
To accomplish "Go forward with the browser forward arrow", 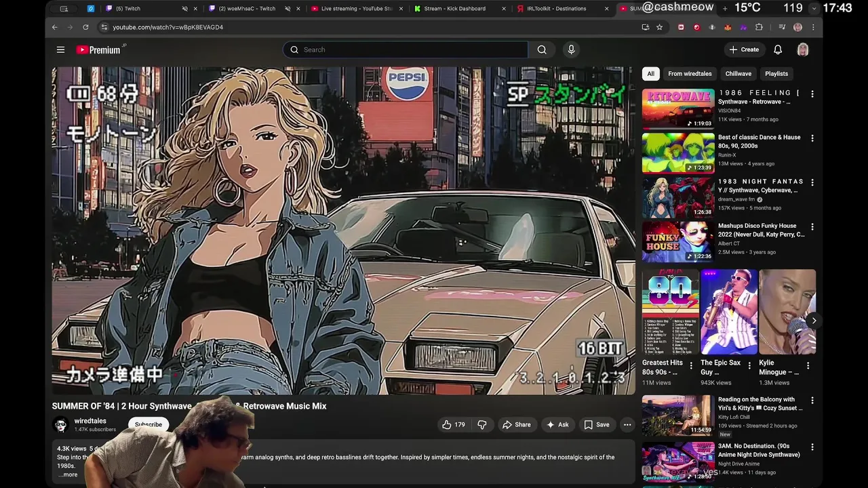I will [70, 27].
